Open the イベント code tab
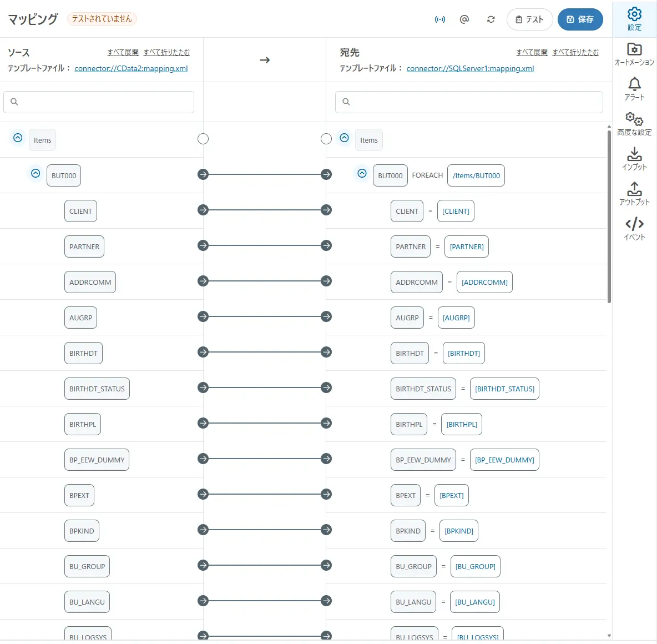The image size is (657, 644). (x=634, y=229)
